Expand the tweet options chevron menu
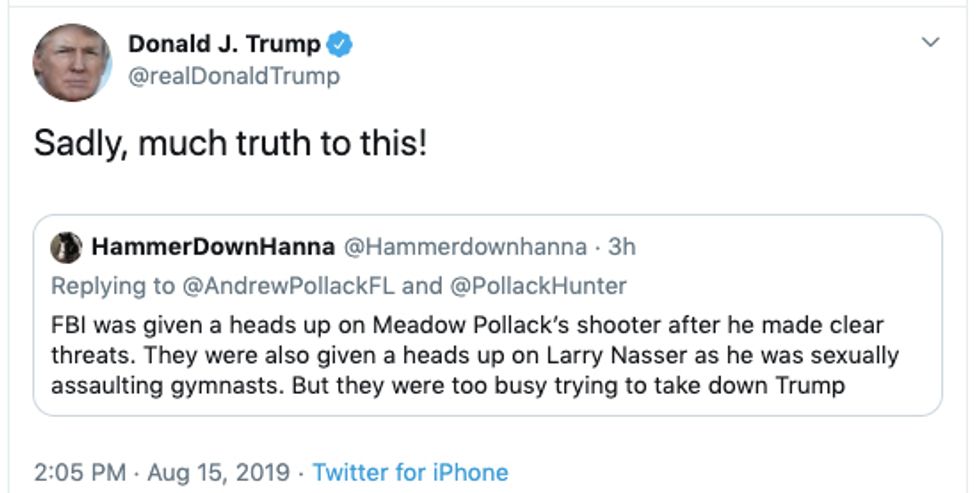 coord(930,43)
